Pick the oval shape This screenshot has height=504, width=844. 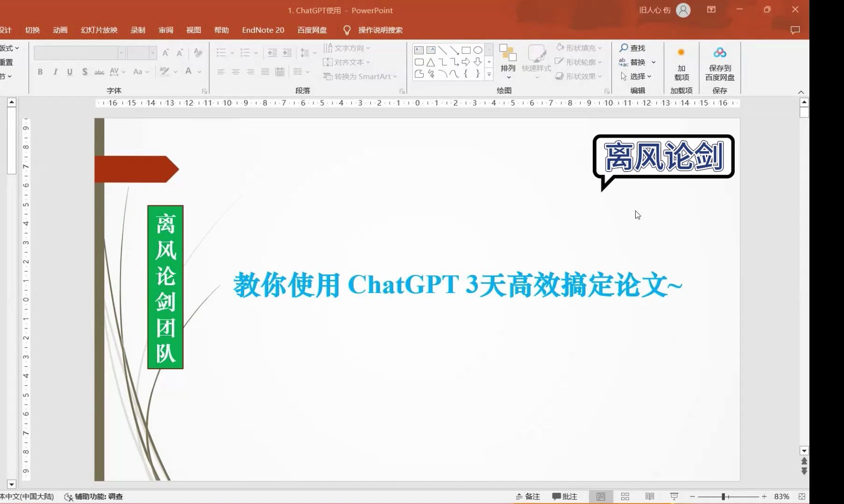point(477,50)
